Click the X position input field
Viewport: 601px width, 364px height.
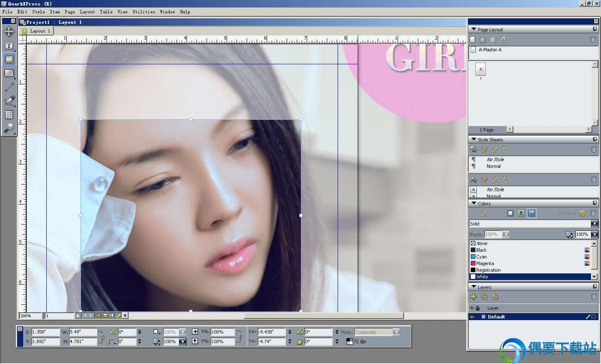(45, 332)
